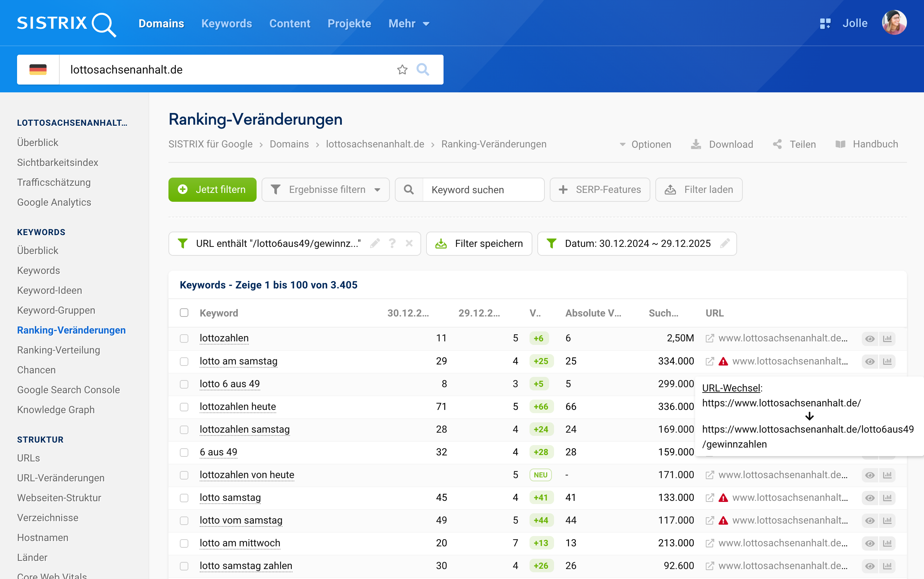Screen dimensions: 924x579
Task: Edit the URL filter with pencil icon
Action: tap(375, 244)
